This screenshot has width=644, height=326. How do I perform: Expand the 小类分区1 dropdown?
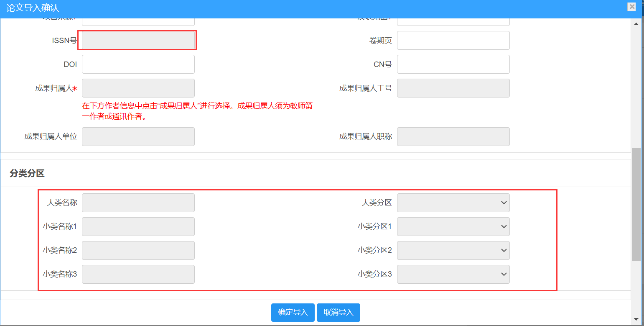click(x=453, y=227)
